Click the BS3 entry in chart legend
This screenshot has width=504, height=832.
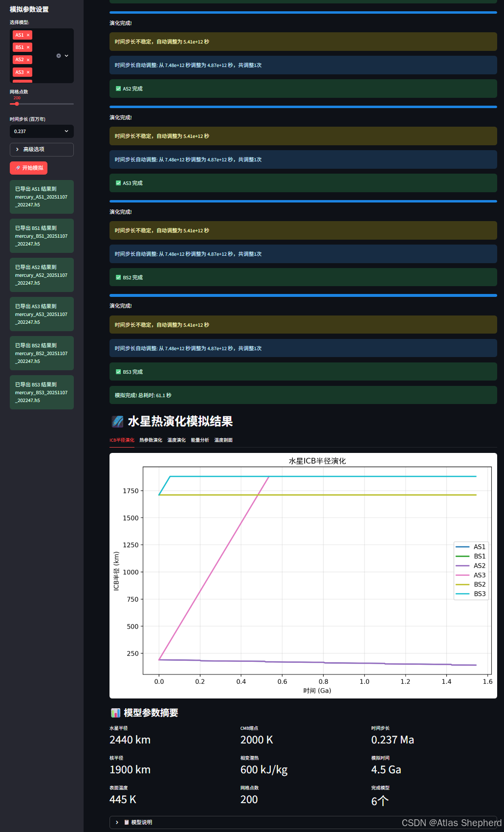[x=471, y=594]
